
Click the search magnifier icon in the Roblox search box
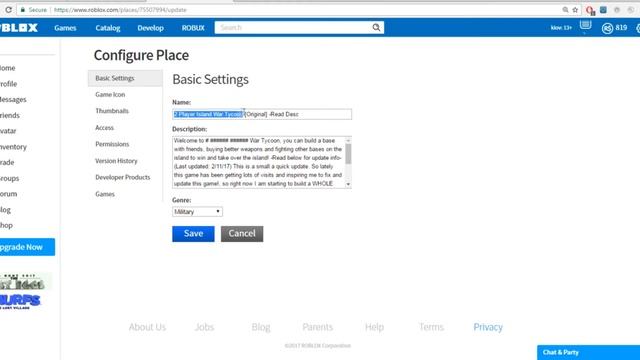point(376,27)
